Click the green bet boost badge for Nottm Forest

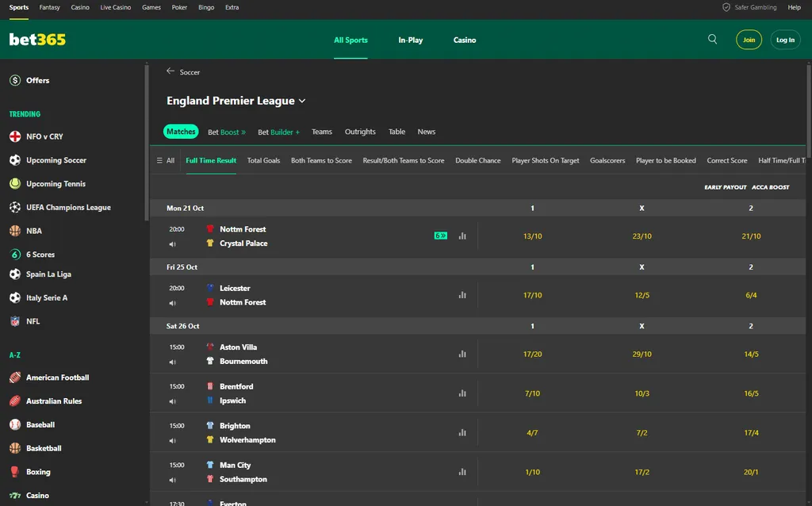pyautogui.click(x=441, y=236)
